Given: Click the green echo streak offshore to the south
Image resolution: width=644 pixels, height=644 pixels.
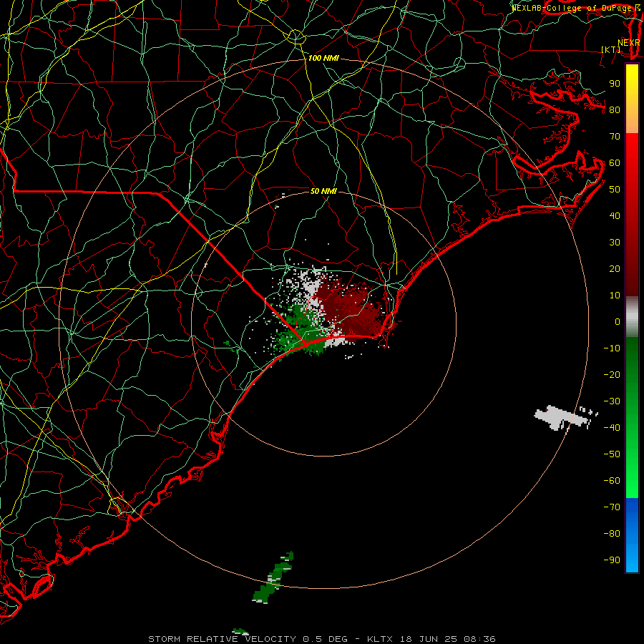Looking at the screenshot, I should 273,578.
